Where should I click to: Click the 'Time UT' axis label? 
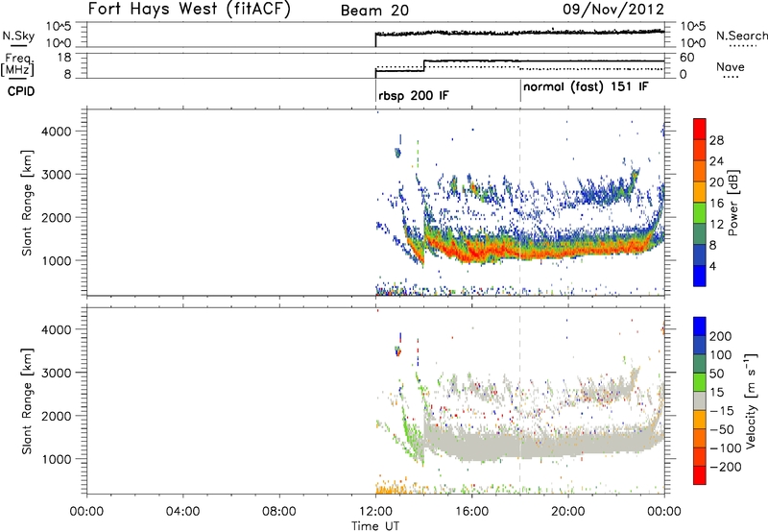point(375,526)
